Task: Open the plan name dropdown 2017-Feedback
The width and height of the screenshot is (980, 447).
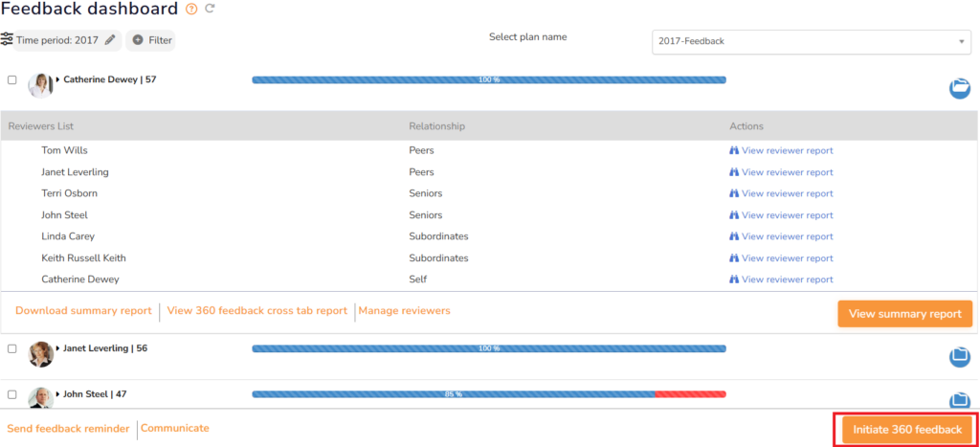Action: (x=811, y=42)
